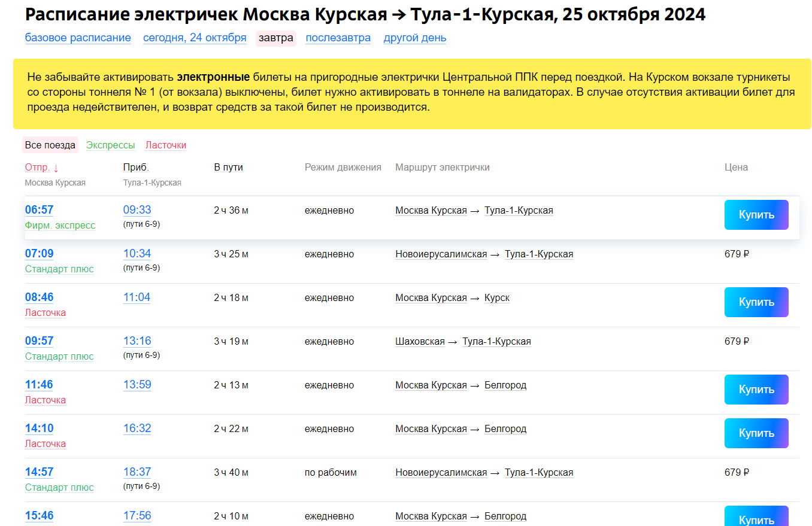Open the 14:10 departure train
The height and width of the screenshot is (526, 812).
pyautogui.click(x=40, y=428)
